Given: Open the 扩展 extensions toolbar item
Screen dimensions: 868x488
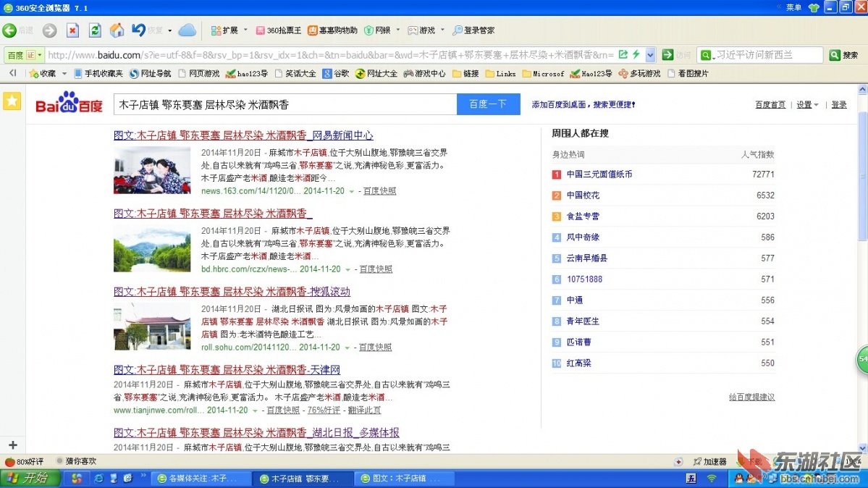Looking at the screenshot, I should tap(224, 30).
